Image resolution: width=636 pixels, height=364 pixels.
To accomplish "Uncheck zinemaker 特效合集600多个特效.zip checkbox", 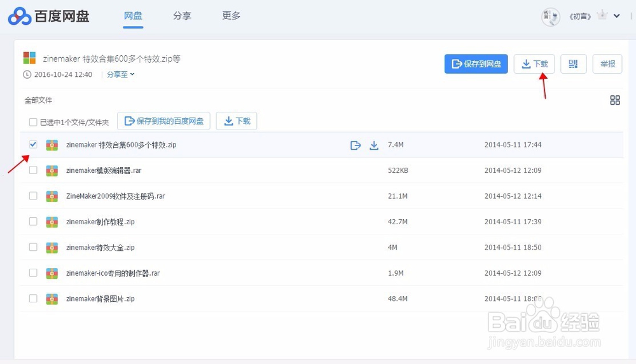I will tap(33, 144).
